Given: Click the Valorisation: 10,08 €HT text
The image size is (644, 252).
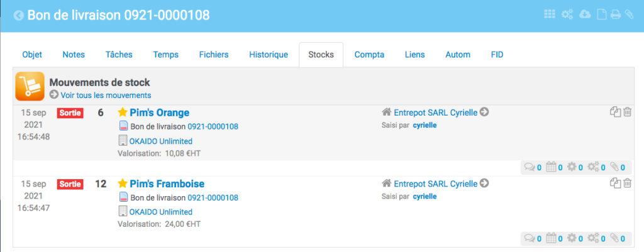Looking at the screenshot, I should (x=159, y=153).
